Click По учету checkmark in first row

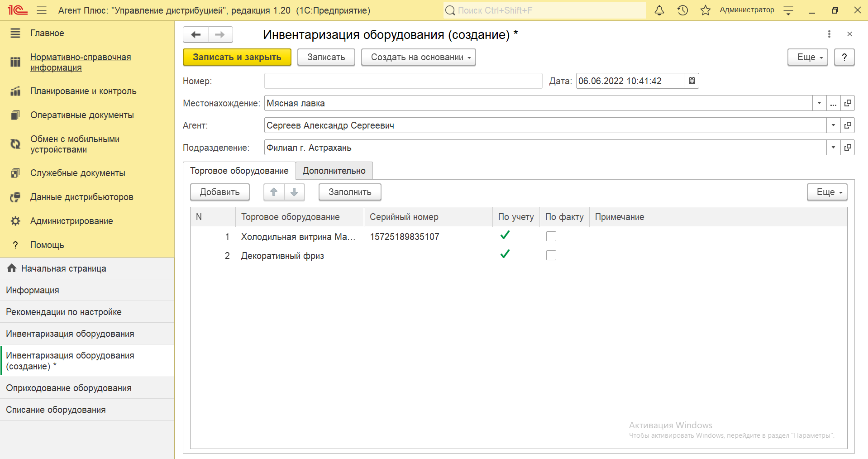[505, 235]
